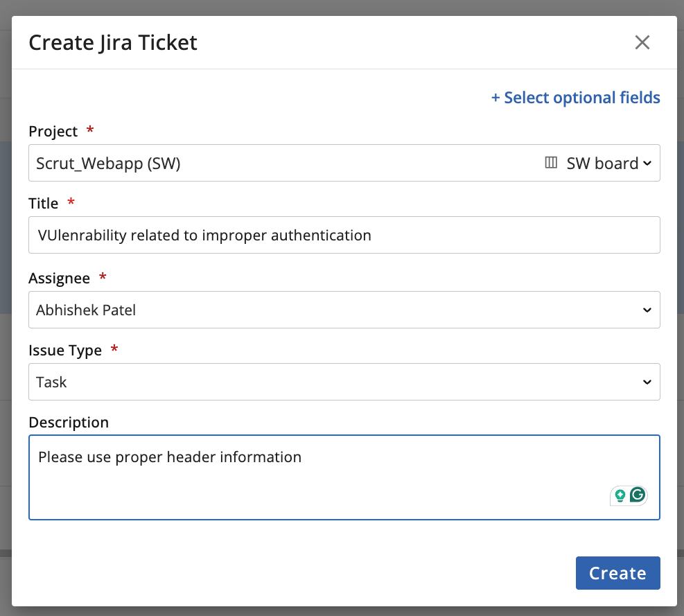This screenshot has width=684, height=616.
Task: Open the Select optional fields link
Action: coord(575,98)
